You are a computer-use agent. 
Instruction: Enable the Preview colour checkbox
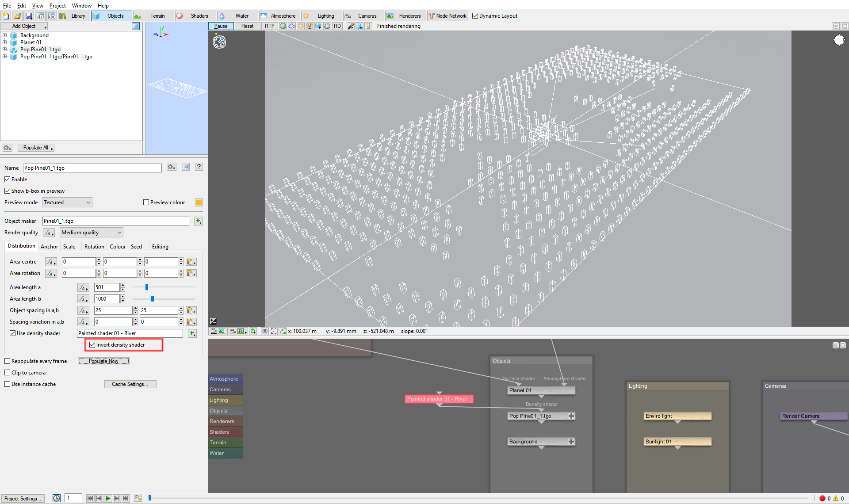click(x=146, y=202)
